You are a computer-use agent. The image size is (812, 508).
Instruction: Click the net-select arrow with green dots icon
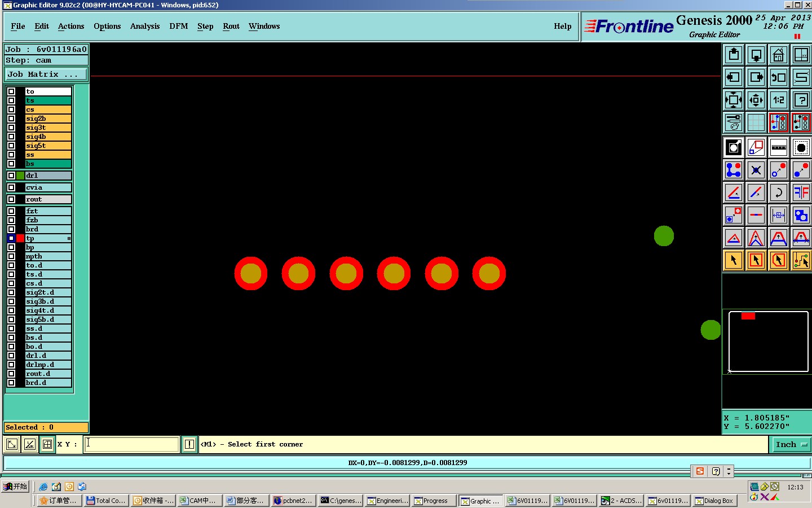click(x=801, y=260)
